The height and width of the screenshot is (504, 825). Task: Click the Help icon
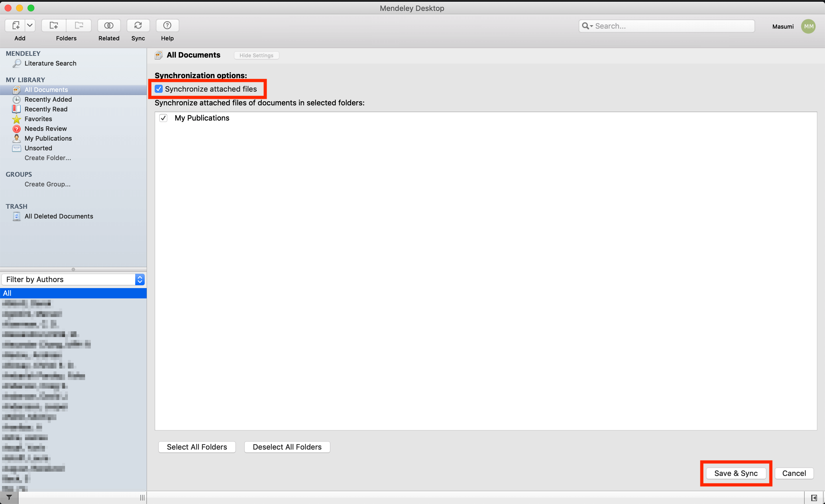[167, 25]
